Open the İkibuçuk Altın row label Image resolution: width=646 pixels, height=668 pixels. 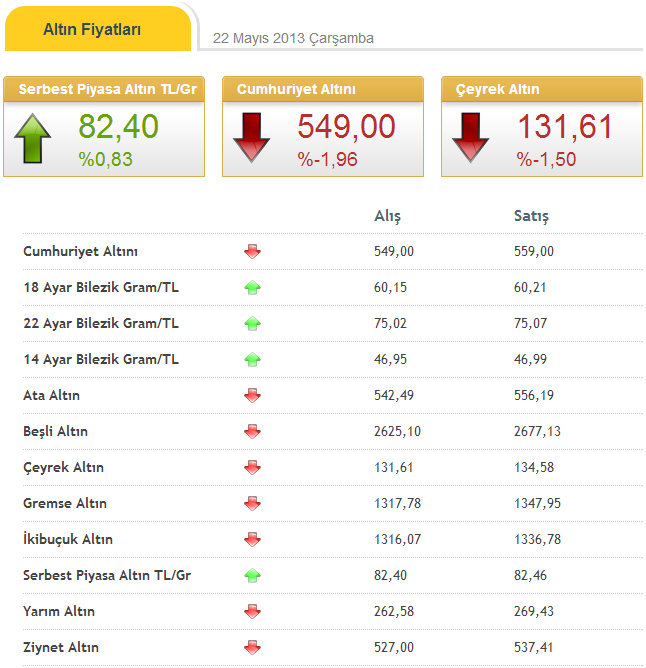click(x=68, y=540)
